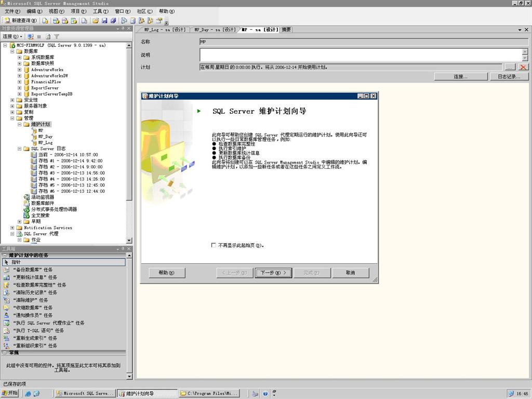The height and width of the screenshot is (399, 532).
Task: Click the 新建查询 toolbar button
Action: coord(21,21)
